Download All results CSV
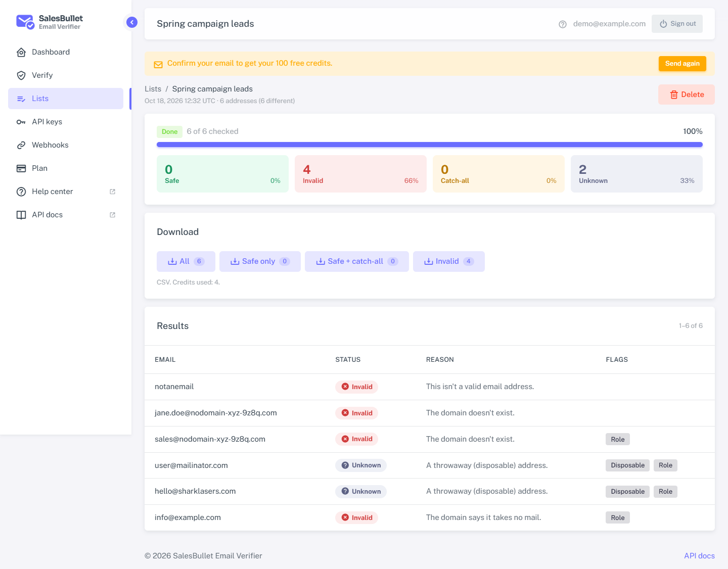The height and width of the screenshot is (569, 728). pos(186,261)
